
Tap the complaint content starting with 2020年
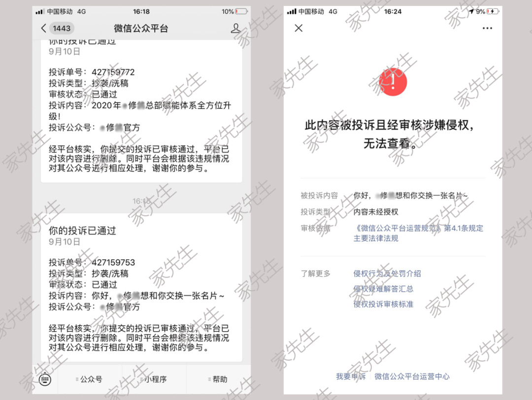140,111
